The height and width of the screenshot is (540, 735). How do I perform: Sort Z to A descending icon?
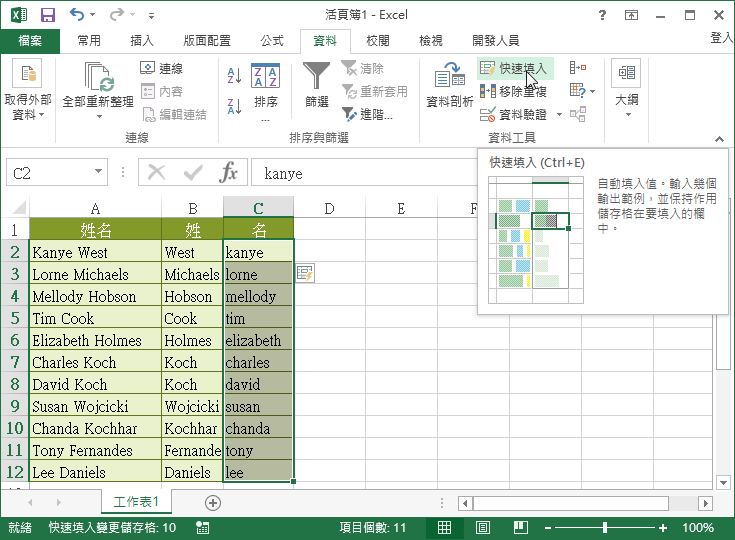234,106
